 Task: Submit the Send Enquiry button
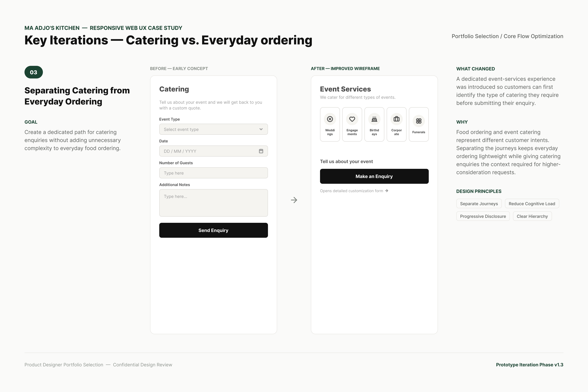click(213, 230)
